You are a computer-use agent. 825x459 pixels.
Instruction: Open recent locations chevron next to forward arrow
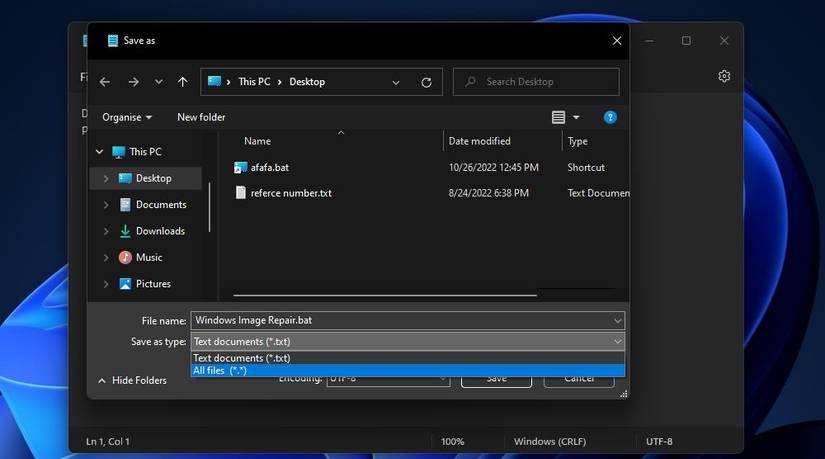[x=158, y=82]
